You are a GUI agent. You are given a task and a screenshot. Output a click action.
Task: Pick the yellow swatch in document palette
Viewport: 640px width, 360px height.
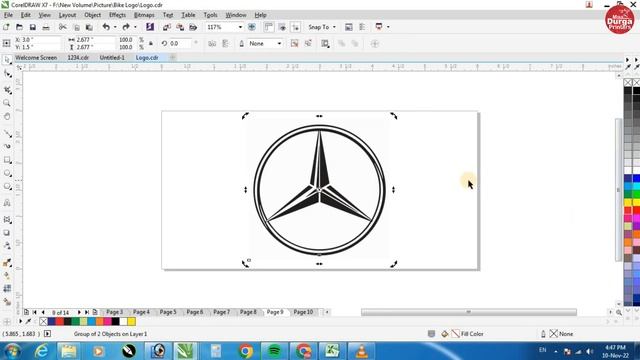131,322
